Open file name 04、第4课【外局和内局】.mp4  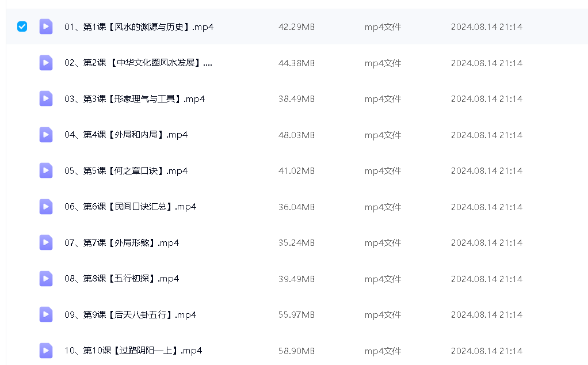pos(126,135)
